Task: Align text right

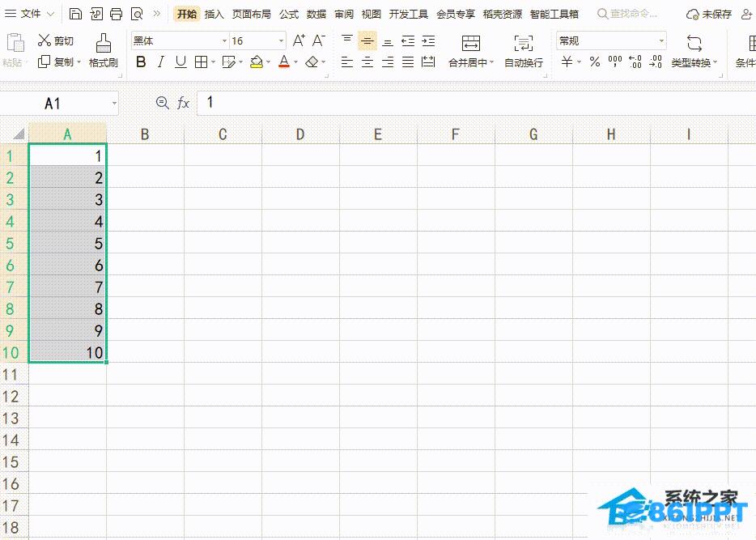Action: click(x=388, y=62)
